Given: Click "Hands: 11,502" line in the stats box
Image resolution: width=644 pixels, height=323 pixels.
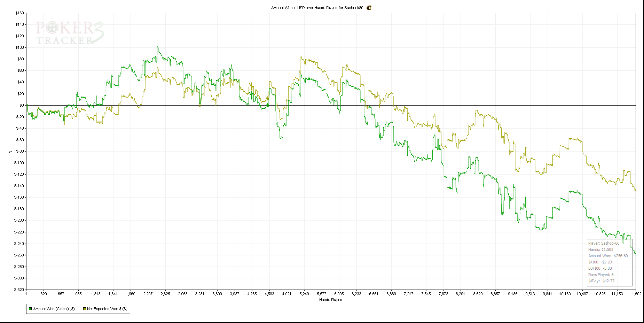Looking at the screenshot, I should tap(600, 249).
